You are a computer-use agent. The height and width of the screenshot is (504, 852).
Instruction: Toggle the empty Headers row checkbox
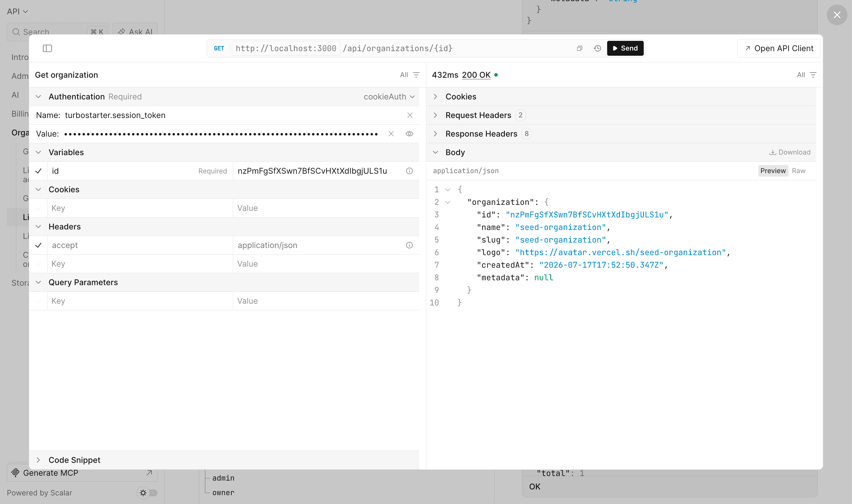tap(38, 264)
